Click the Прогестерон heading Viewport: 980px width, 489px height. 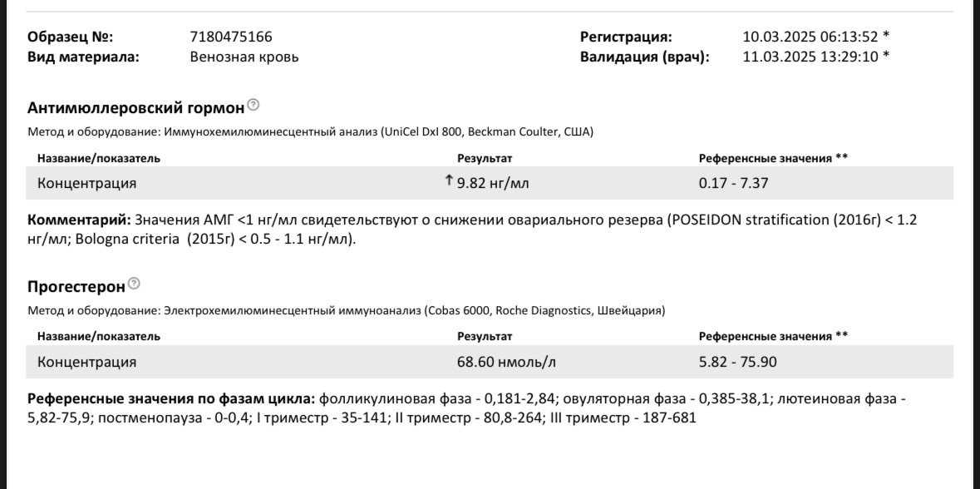pos(76,287)
